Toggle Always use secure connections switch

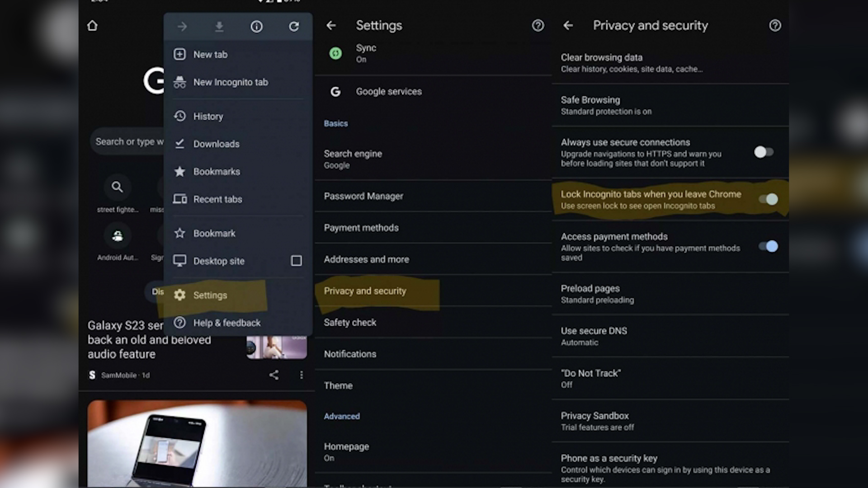click(x=764, y=152)
